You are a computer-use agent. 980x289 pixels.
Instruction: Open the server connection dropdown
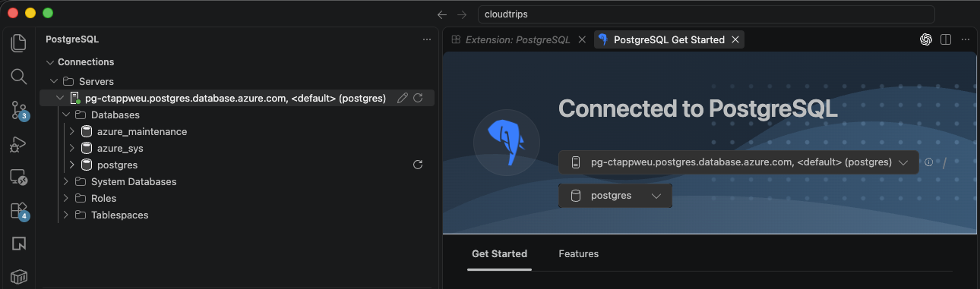pyautogui.click(x=738, y=162)
